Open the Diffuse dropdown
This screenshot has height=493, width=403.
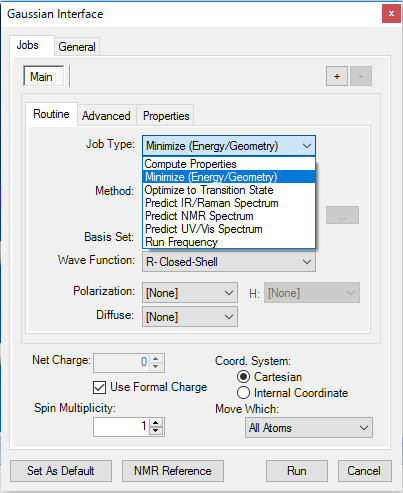pos(190,316)
